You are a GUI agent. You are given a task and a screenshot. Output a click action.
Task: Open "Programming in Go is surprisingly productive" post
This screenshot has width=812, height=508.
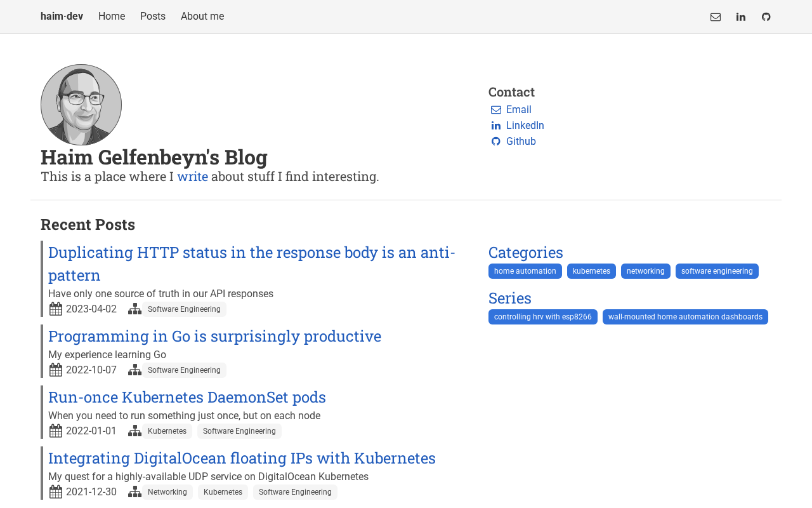click(214, 336)
